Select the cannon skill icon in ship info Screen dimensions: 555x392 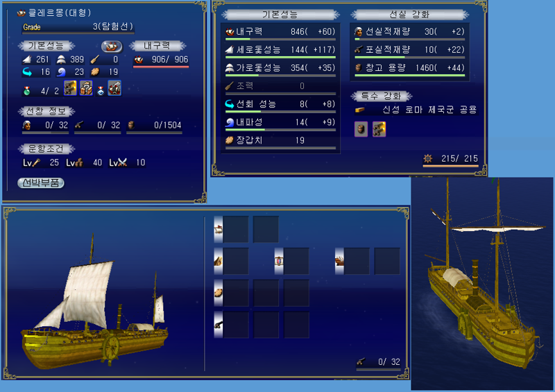coord(70,88)
